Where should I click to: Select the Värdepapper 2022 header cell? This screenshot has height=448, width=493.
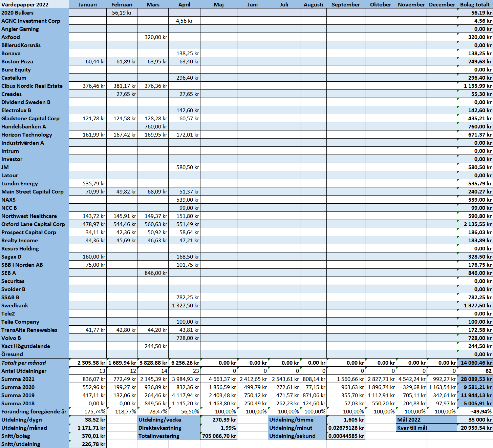click(35, 4)
